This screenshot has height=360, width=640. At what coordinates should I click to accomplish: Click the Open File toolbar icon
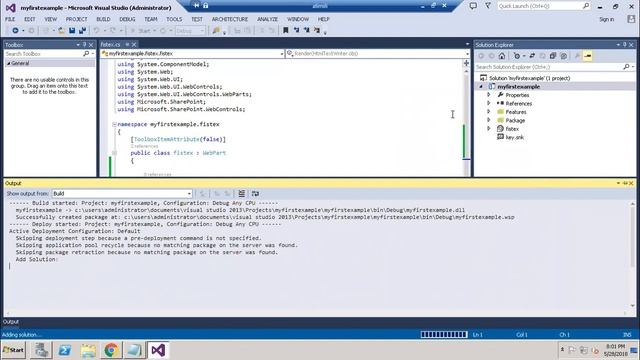tap(62, 31)
